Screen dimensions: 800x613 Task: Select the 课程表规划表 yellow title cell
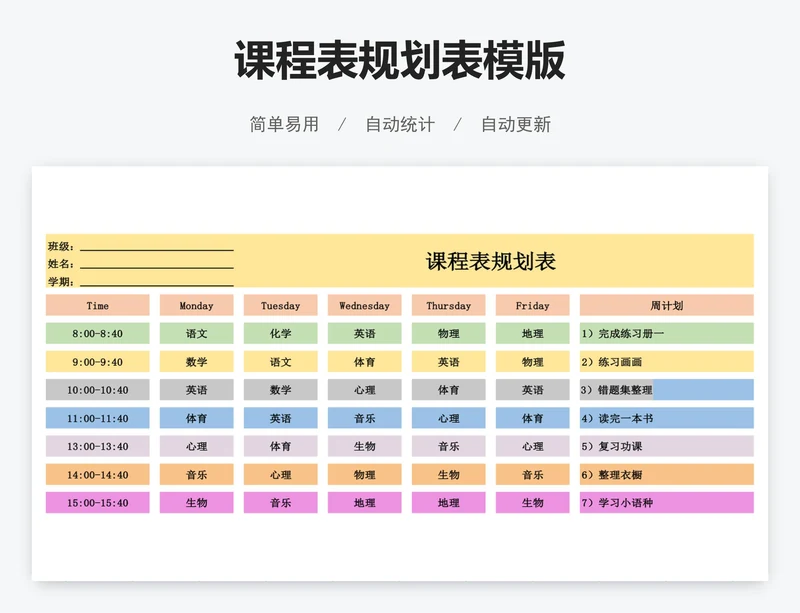pyautogui.click(x=491, y=262)
